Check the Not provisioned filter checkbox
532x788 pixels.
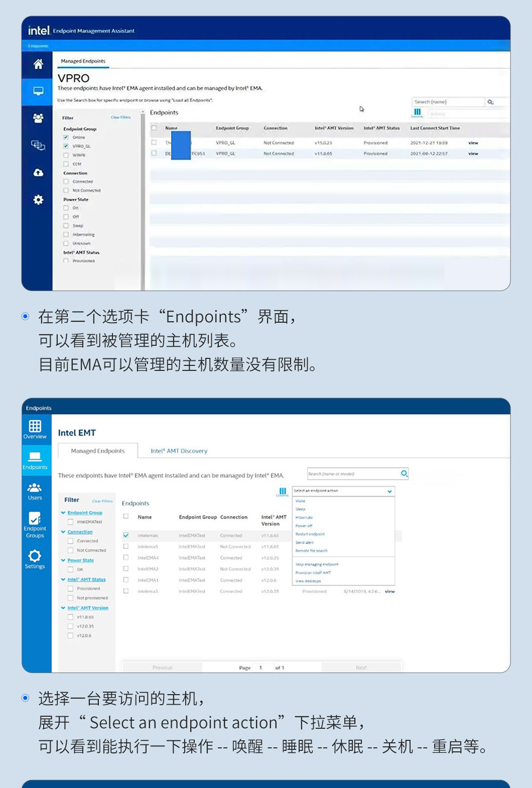pos(70,598)
